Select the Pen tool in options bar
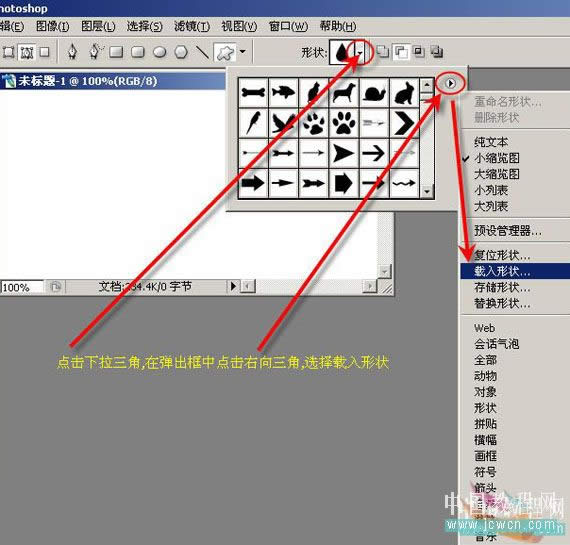Viewport: 570px width, 545px height. (x=72, y=52)
